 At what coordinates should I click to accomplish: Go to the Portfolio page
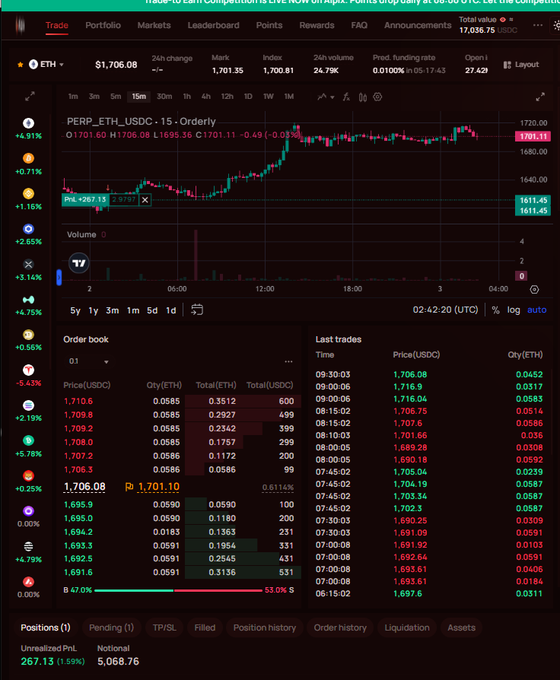click(x=103, y=25)
